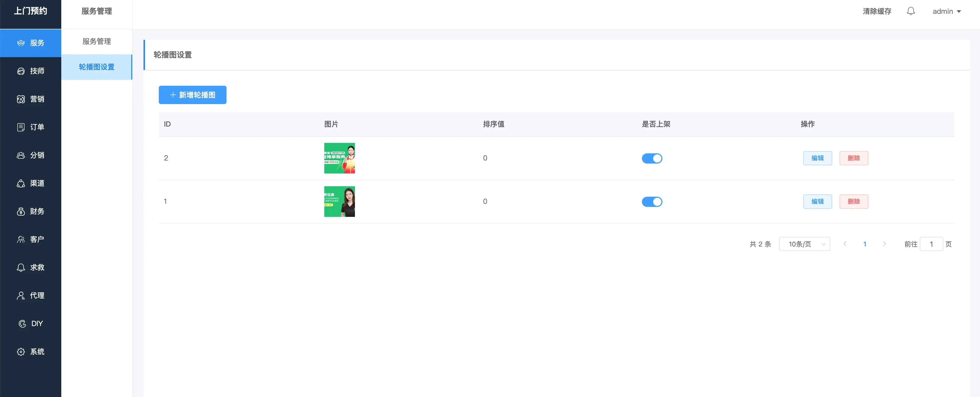Screen dimensions: 980x397
Task: Open the 营销 menu label
Action: 37,99
